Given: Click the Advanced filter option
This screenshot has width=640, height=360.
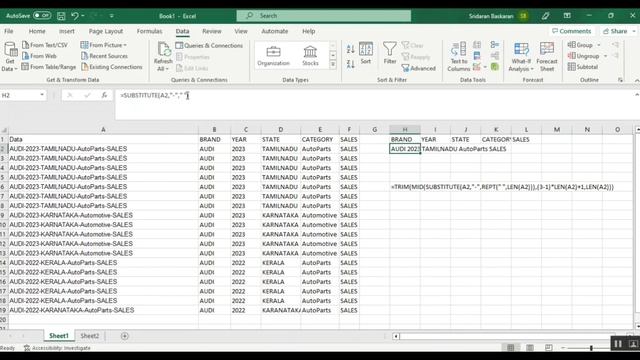Looking at the screenshot, I should (419, 68).
